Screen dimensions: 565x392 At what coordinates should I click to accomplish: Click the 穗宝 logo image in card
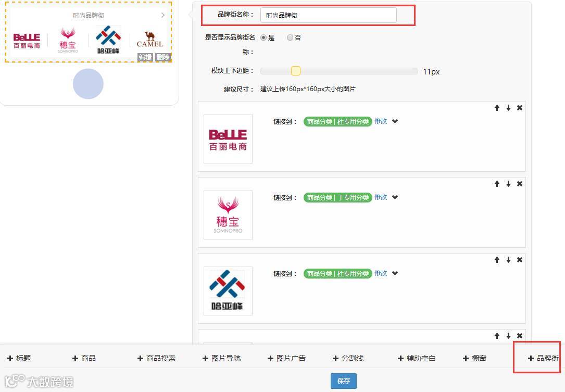click(x=228, y=215)
